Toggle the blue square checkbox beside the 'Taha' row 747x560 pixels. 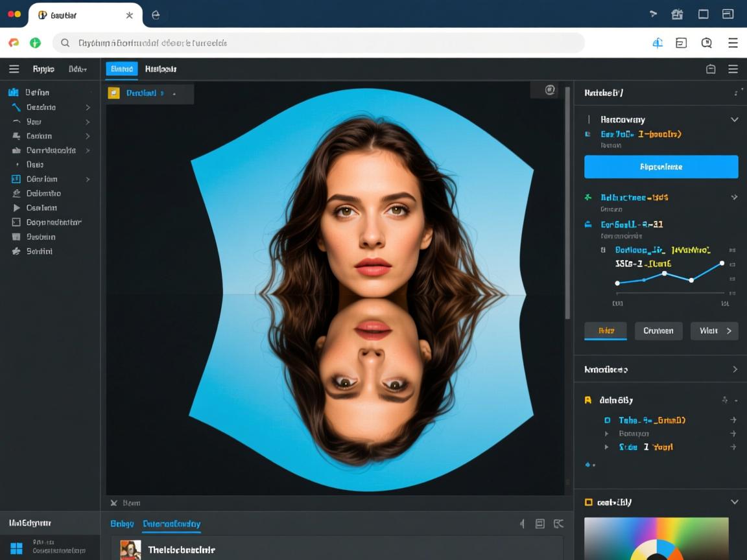[607, 420]
